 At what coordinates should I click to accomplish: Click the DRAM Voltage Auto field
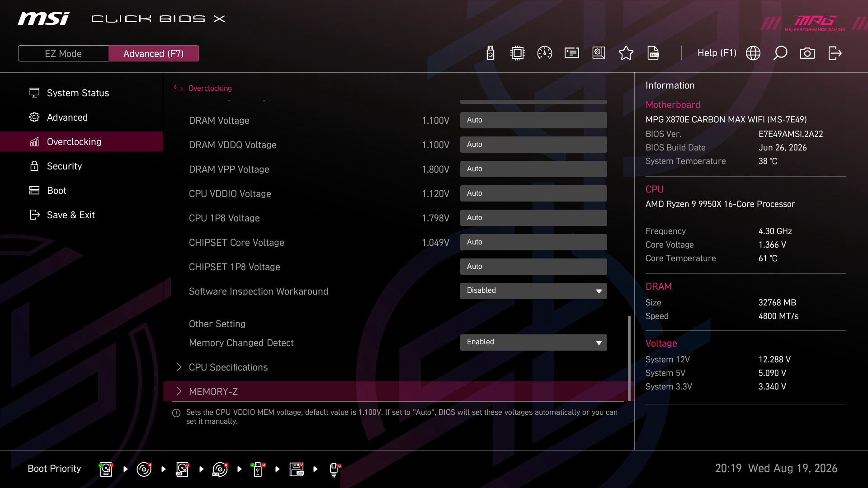pos(533,120)
